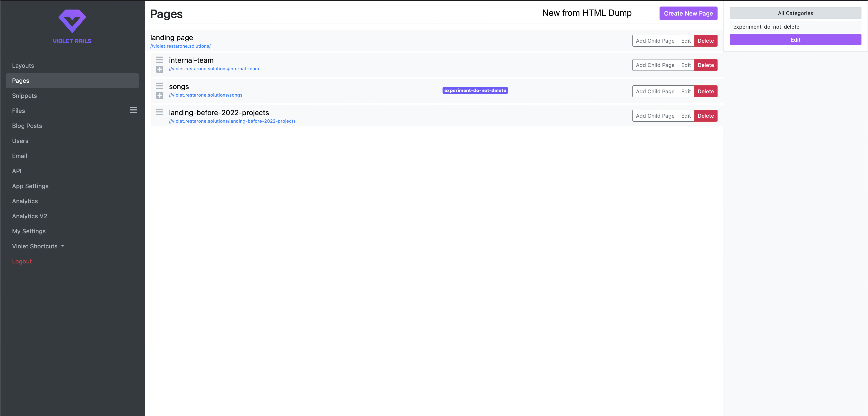868x416 pixels.
Task: Click the plus icon beside songs
Action: (160, 95)
